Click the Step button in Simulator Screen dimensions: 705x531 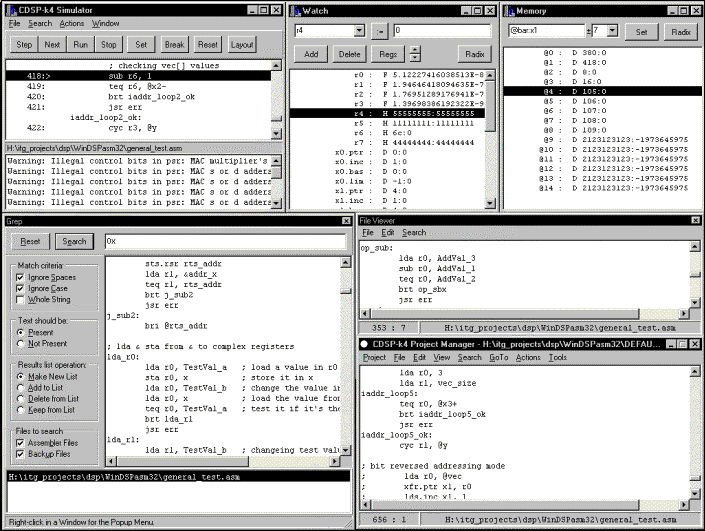[x=24, y=45]
